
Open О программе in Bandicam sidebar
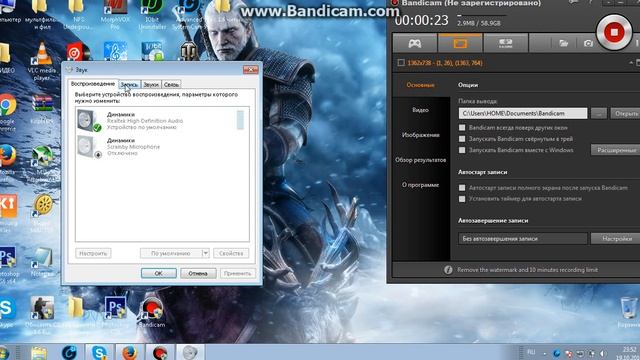[x=420, y=185]
